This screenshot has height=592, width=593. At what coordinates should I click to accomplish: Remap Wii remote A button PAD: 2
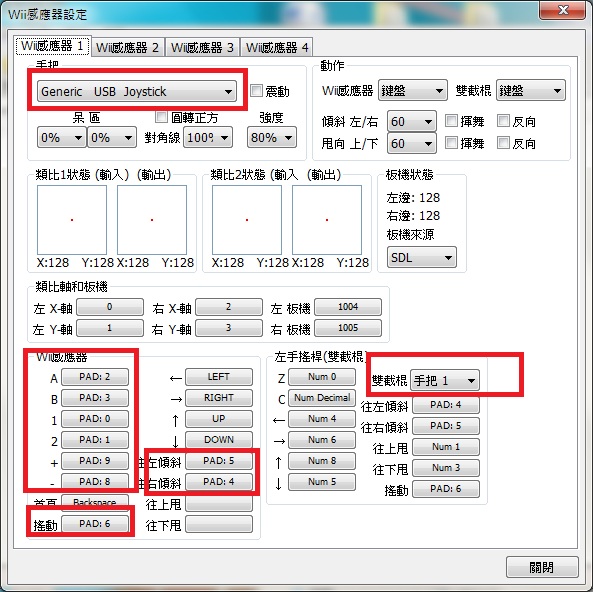click(95, 377)
